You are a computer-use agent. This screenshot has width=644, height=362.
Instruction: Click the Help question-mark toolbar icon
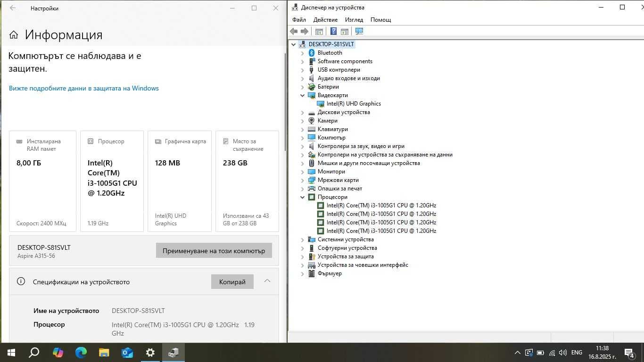(333, 31)
